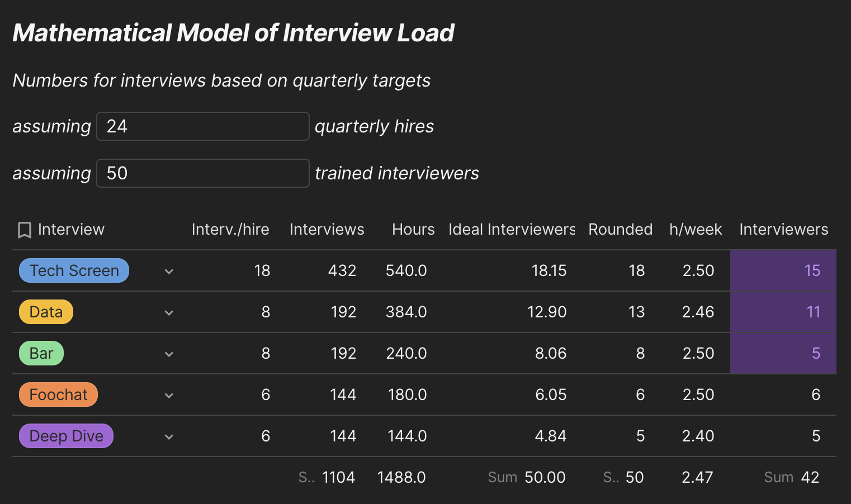
Task: Select the yellow Data tag
Action: pyautogui.click(x=46, y=312)
